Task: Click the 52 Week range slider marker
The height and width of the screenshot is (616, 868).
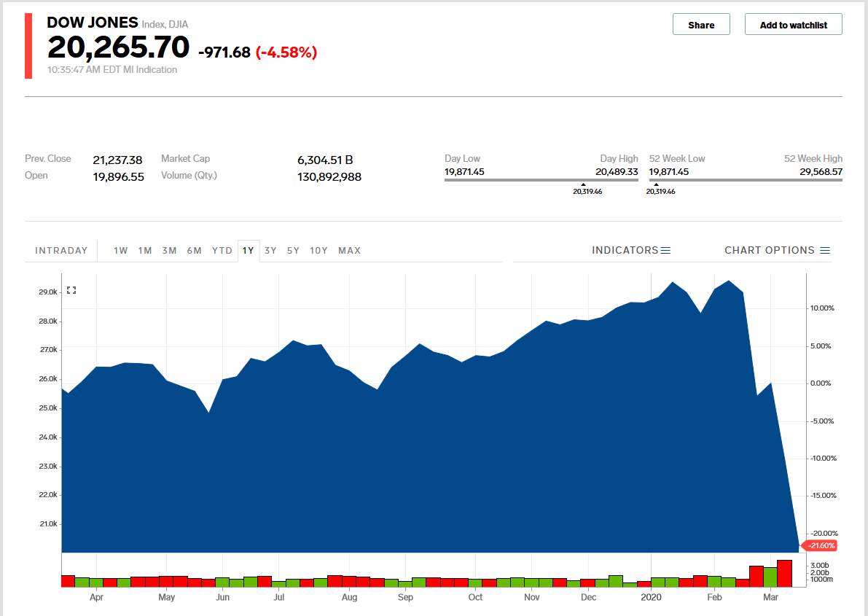Action: coord(656,184)
